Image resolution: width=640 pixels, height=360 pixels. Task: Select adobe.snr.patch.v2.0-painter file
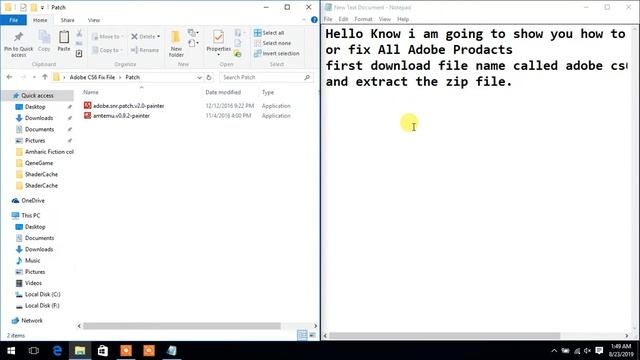(x=124, y=106)
